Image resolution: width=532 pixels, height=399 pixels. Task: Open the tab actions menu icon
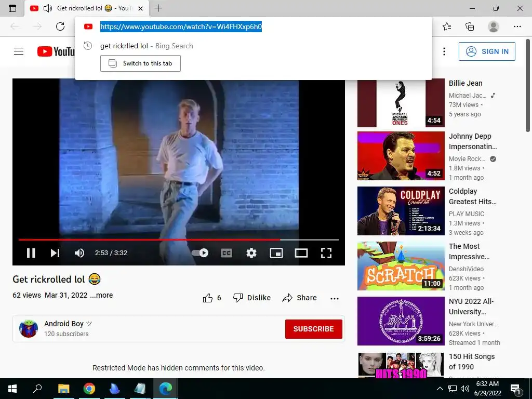tap(12, 8)
